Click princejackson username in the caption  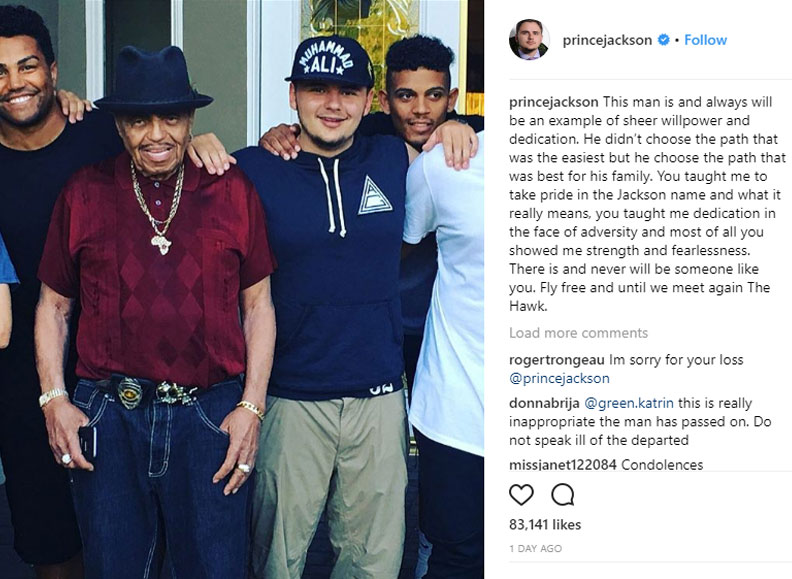point(554,102)
